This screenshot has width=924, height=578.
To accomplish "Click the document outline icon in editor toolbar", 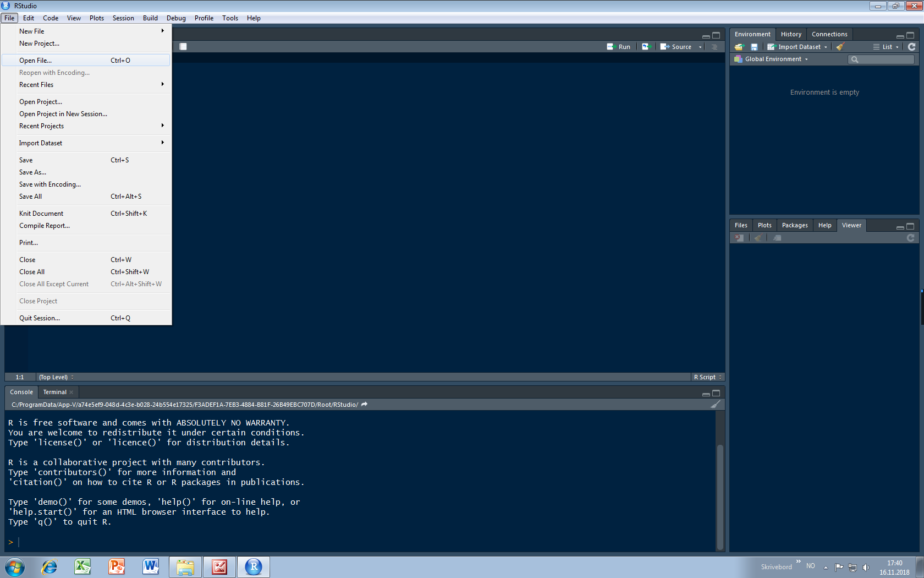I will [x=714, y=47].
